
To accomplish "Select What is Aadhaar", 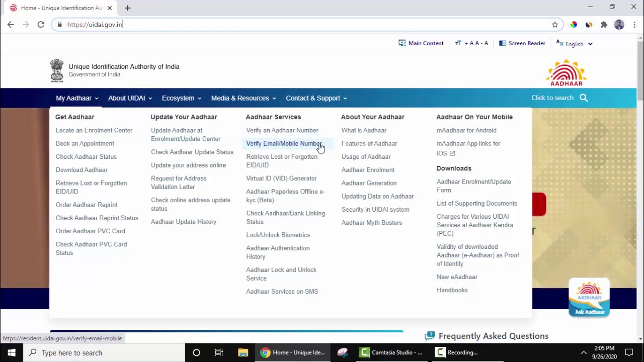I will click(364, 130).
